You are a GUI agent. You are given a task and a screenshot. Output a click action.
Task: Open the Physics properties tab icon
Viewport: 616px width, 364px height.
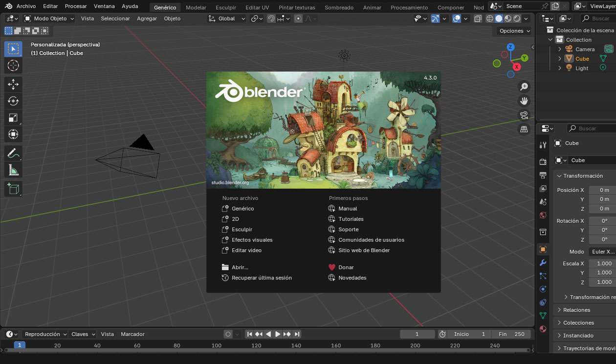pos(543,289)
